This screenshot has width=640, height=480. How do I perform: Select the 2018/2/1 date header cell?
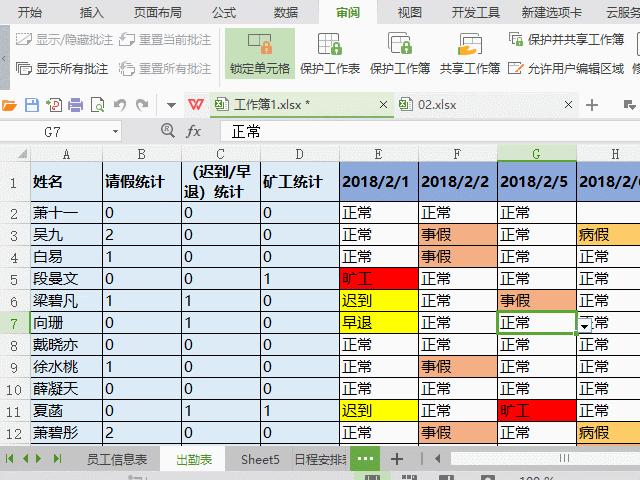(x=379, y=181)
